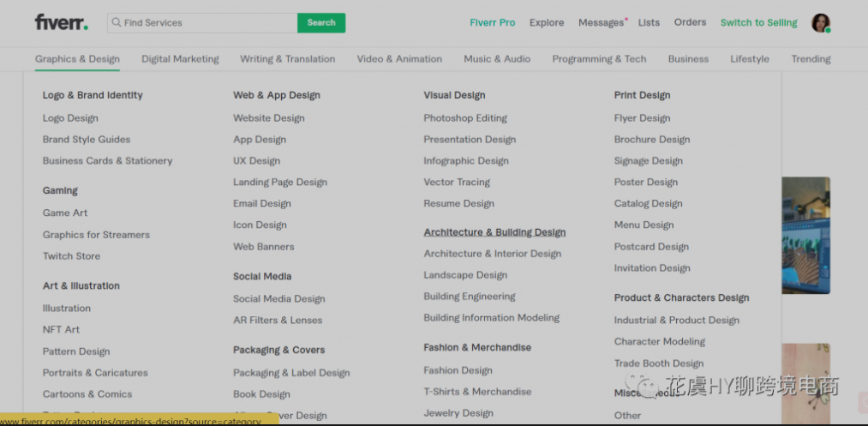Click the Fiverr logo
Screen dimensions: 868x426
click(x=61, y=22)
